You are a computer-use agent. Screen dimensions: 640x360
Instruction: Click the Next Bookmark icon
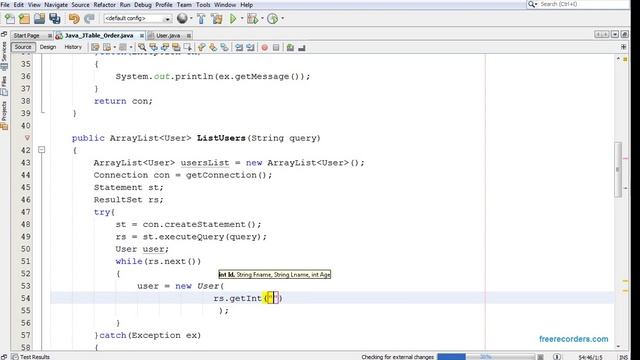point(213,48)
